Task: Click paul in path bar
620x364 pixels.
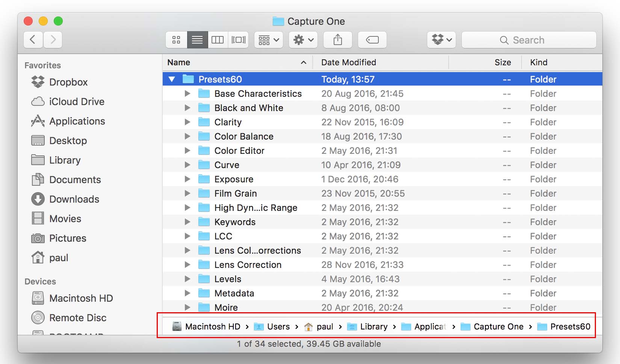Action: 319,326
